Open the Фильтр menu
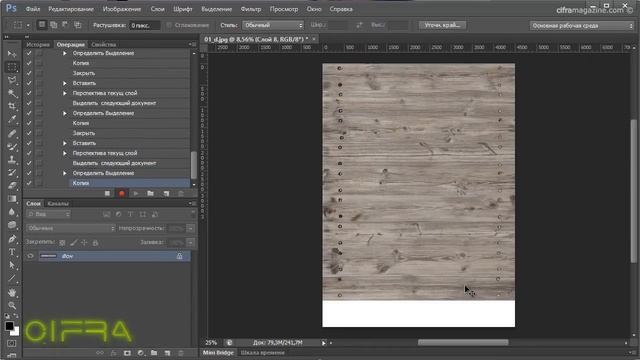This screenshot has height=360, width=640. (x=251, y=9)
